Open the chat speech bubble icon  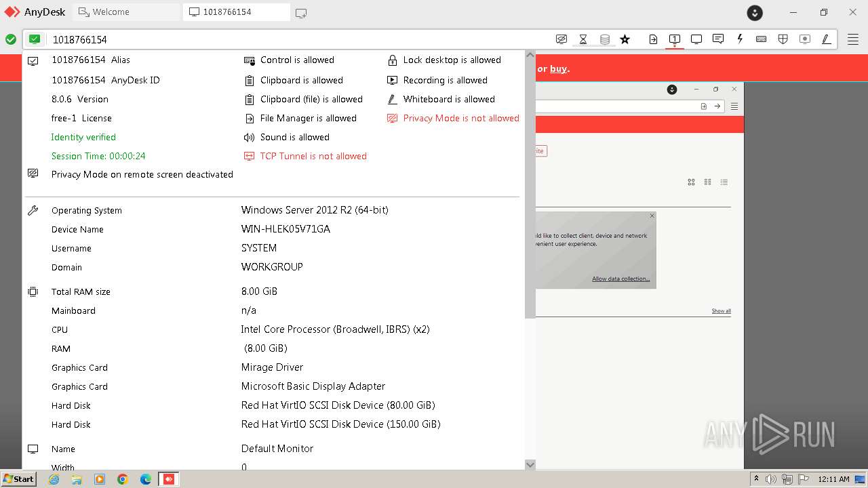click(x=718, y=39)
